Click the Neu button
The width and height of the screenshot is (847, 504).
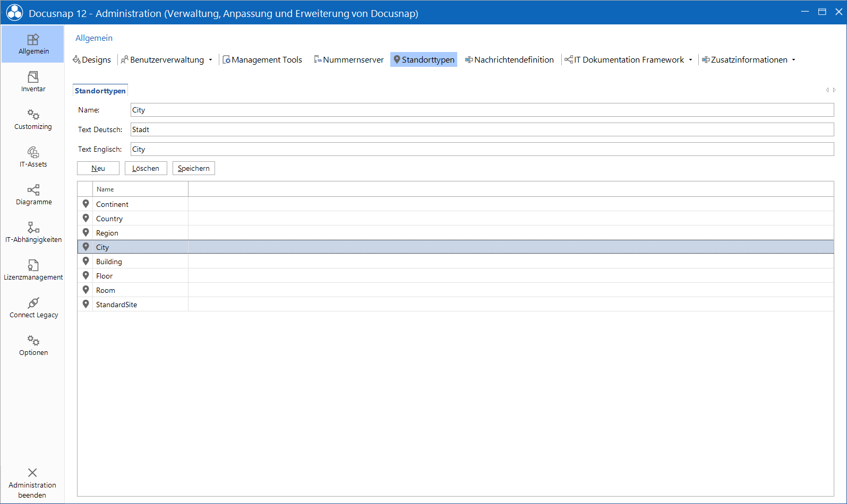point(98,168)
